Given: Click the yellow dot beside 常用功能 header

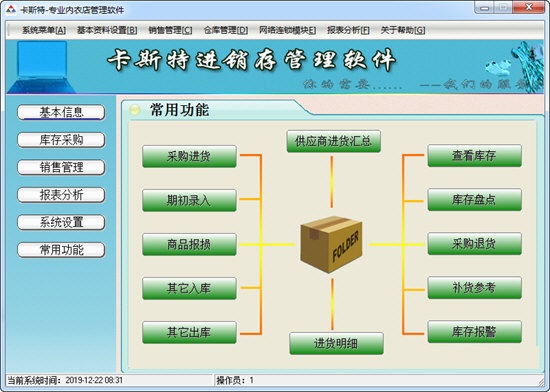Looking at the screenshot, I should tap(134, 110).
